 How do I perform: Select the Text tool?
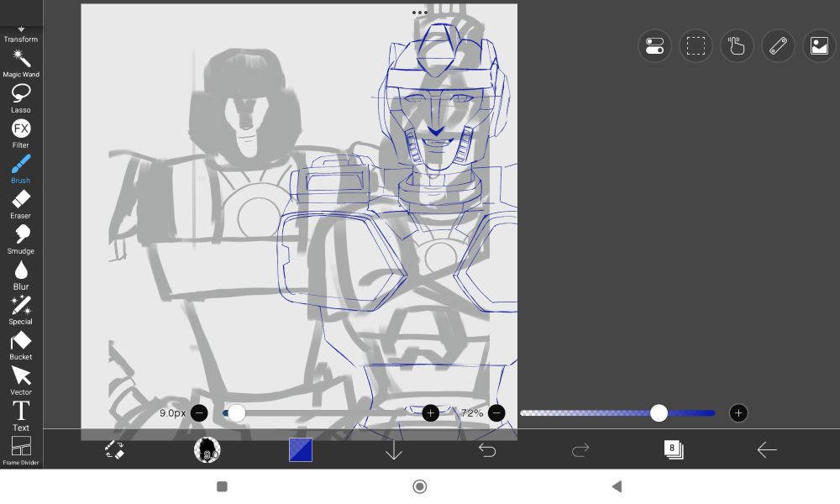[21, 416]
